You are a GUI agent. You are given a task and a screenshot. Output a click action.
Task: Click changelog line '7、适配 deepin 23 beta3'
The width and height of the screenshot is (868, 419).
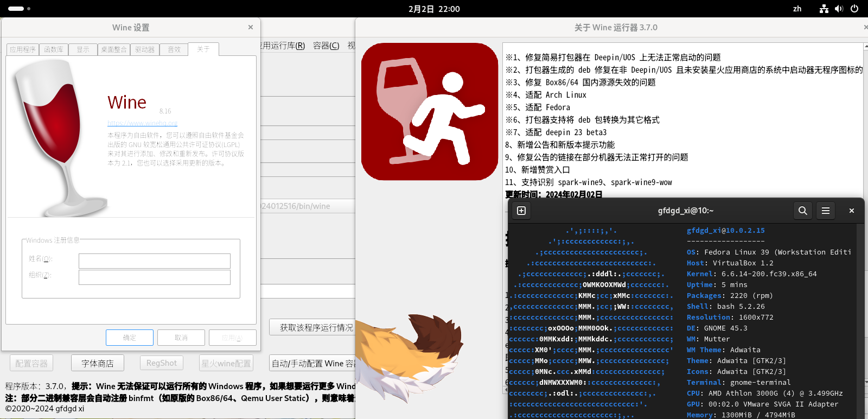(556, 132)
